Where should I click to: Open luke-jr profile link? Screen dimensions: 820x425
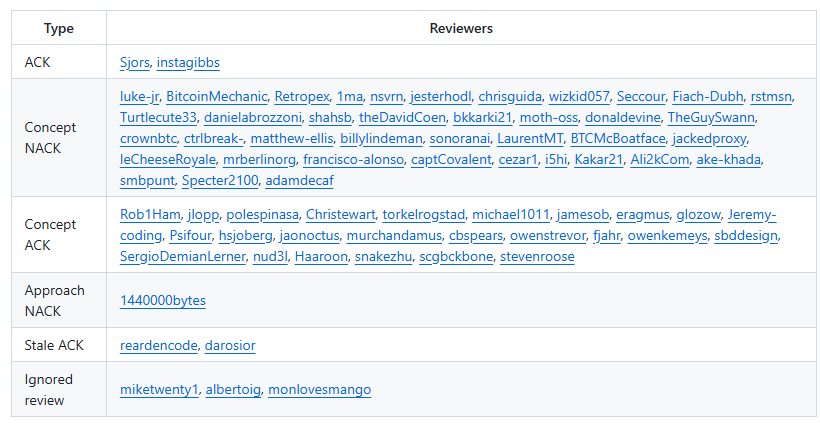click(140, 97)
